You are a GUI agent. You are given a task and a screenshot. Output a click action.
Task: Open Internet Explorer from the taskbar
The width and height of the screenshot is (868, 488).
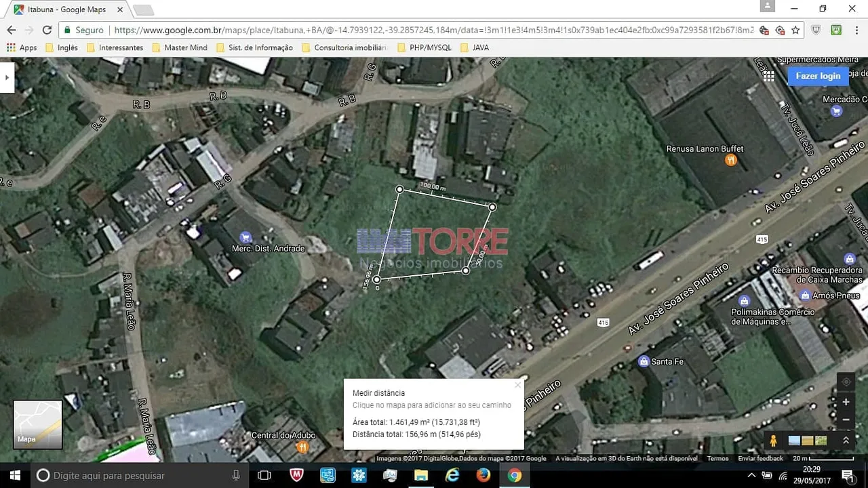click(452, 475)
